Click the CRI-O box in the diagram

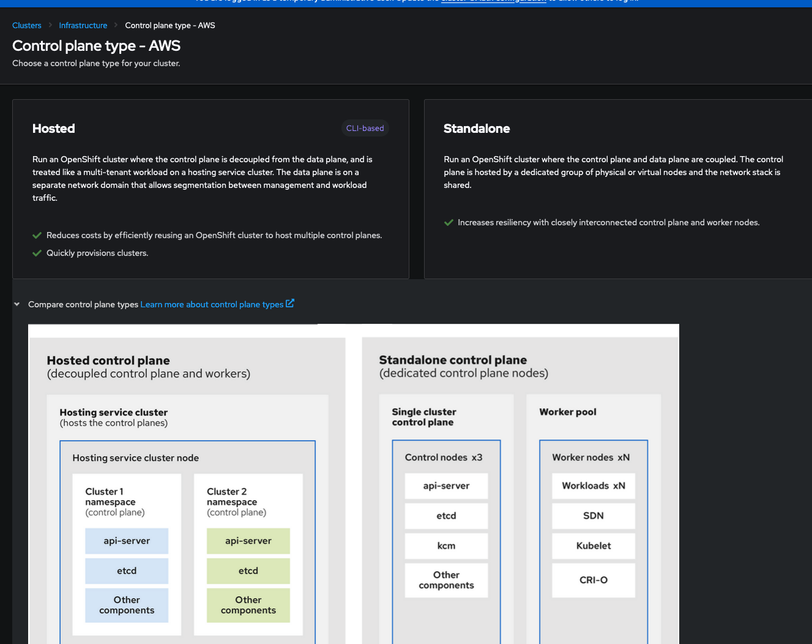(594, 580)
